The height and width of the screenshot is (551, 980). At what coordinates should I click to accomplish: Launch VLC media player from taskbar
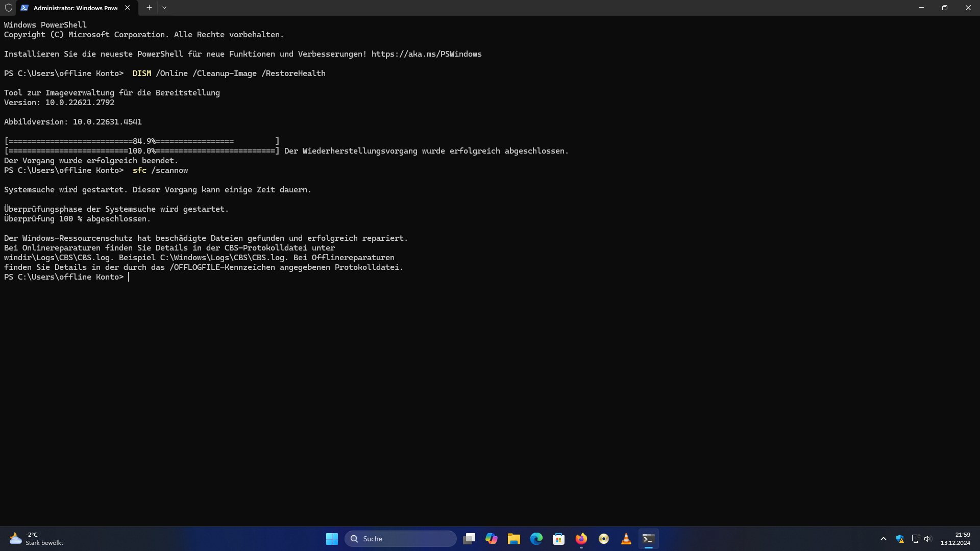pos(626,539)
